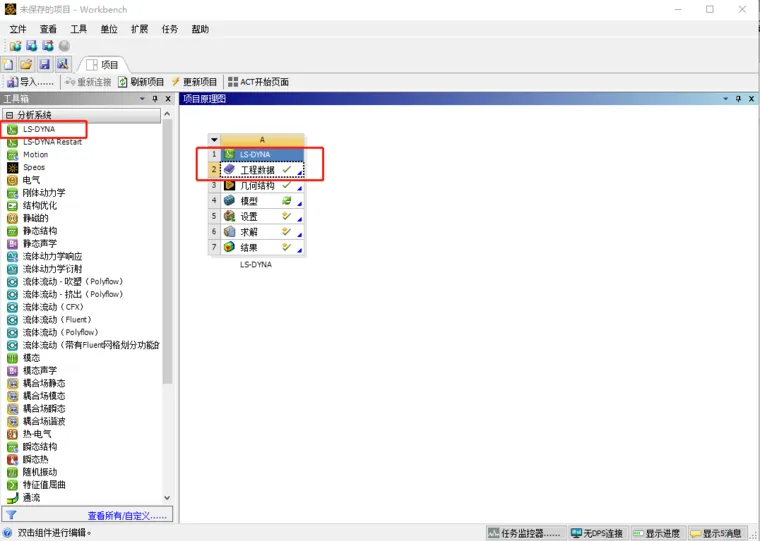Image resolution: width=760 pixels, height=541 pixels.
Task: Click the save project disk icon
Action: (x=45, y=64)
